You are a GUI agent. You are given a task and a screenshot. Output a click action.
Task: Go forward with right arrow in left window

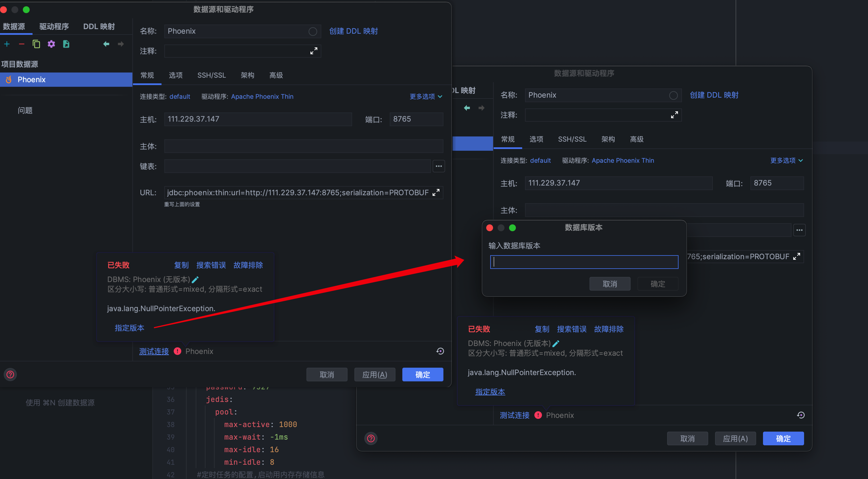[121, 44]
